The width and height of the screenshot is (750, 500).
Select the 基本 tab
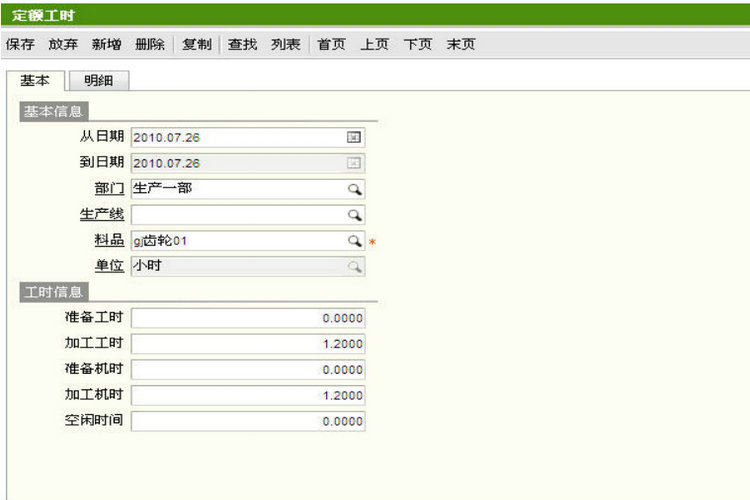[35, 81]
